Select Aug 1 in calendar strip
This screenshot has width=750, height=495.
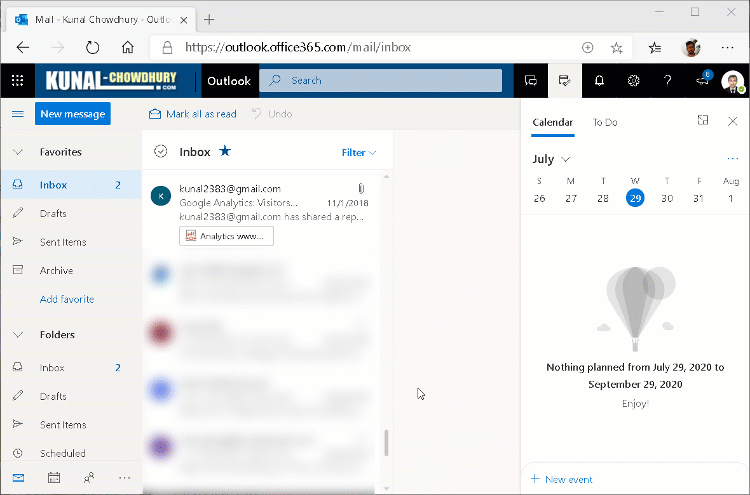click(730, 198)
